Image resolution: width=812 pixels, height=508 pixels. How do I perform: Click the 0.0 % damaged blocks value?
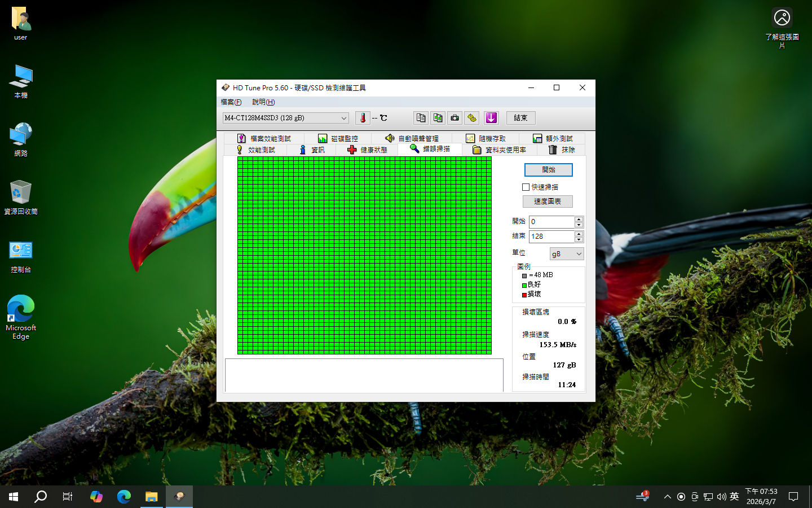coord(567,321)
